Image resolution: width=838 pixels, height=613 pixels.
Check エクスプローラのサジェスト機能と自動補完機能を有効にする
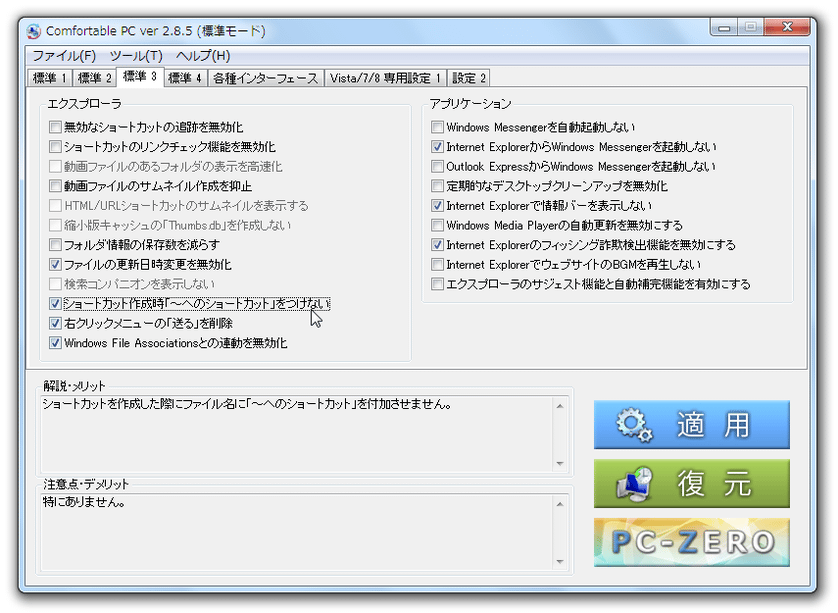437,284
